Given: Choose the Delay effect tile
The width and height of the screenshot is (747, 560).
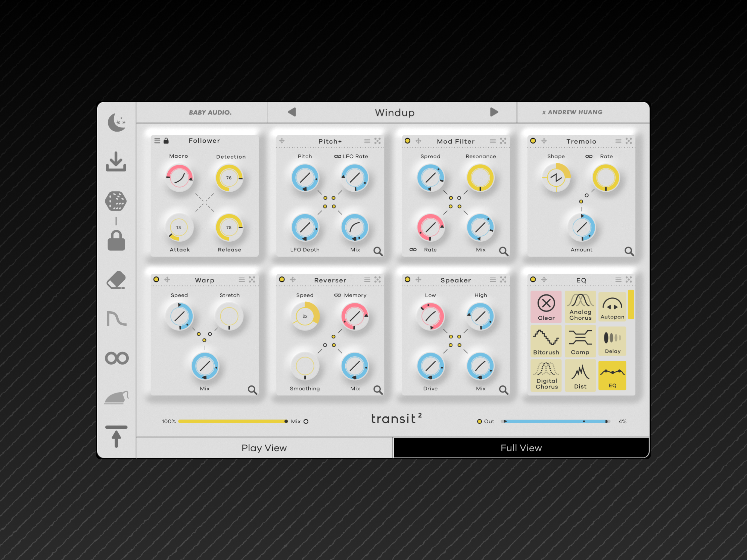Looking at the screenshot, I should tap(612, 341).
